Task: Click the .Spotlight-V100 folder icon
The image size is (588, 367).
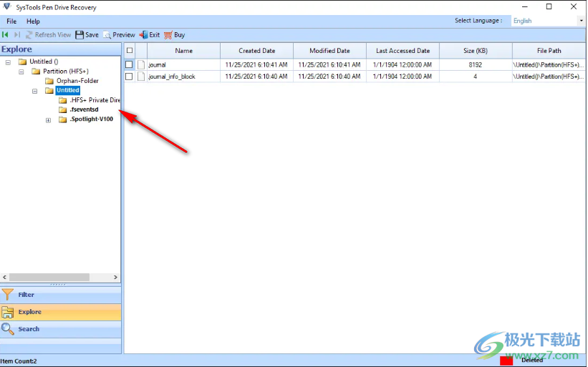Action: click(x=63, y=119)
